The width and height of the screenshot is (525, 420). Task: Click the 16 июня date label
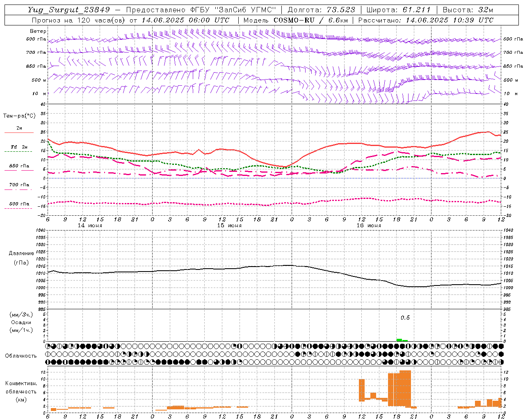369,226
